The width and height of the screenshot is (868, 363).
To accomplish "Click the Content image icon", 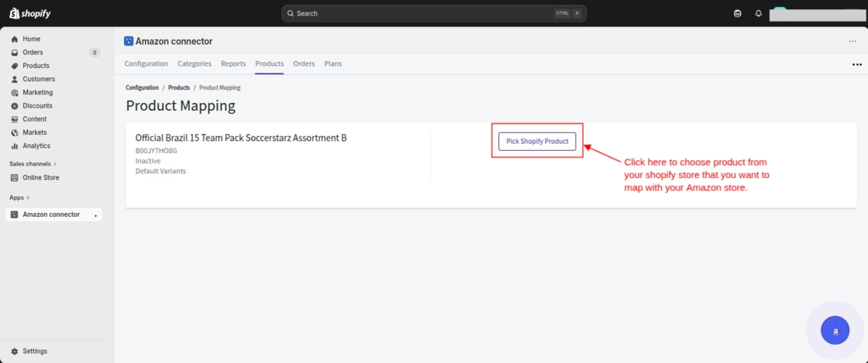I will (x=15, y=119).
